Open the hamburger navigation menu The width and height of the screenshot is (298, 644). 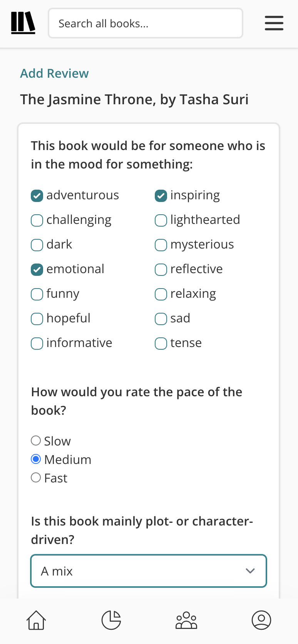pos(274,23)
